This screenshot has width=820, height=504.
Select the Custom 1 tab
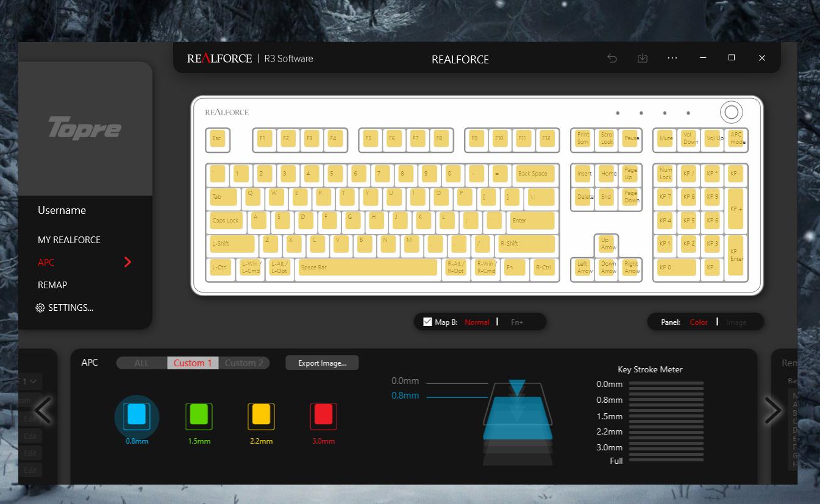[193, 363]
